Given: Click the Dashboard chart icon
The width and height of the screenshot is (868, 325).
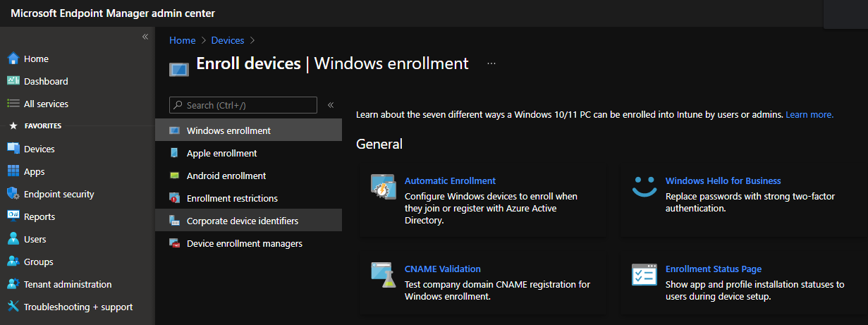Looking at the screenshot, I should (x=13, y=81).
